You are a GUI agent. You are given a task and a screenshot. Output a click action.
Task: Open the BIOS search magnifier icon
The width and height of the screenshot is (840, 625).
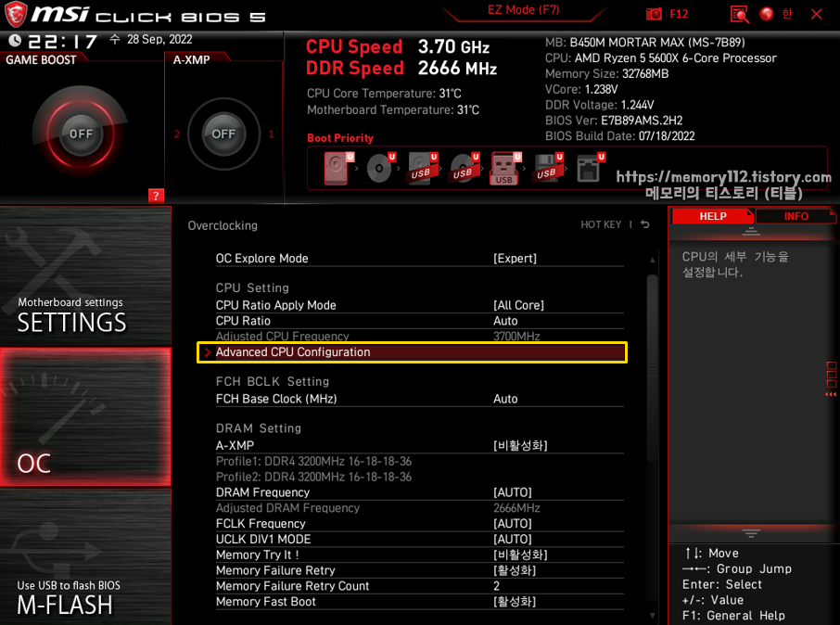click(x=739, y=14)
